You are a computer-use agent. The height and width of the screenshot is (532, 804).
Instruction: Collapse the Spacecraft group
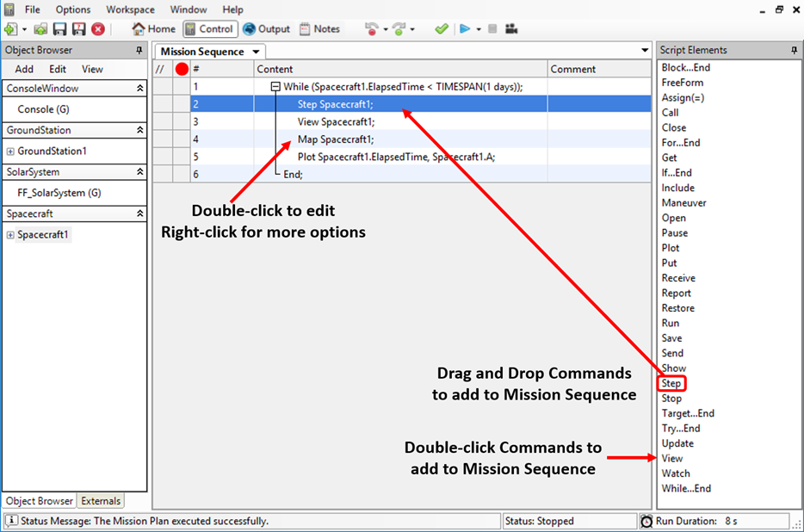(140, 213)
